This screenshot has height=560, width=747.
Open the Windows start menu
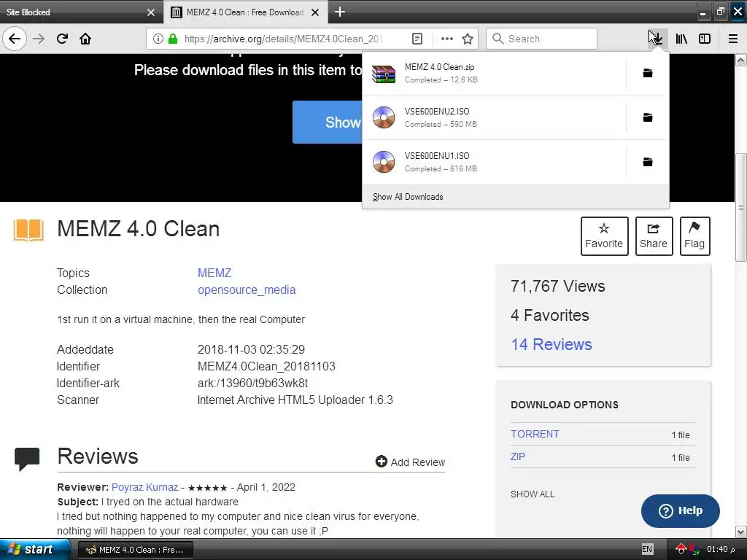[x=34, y=549]
